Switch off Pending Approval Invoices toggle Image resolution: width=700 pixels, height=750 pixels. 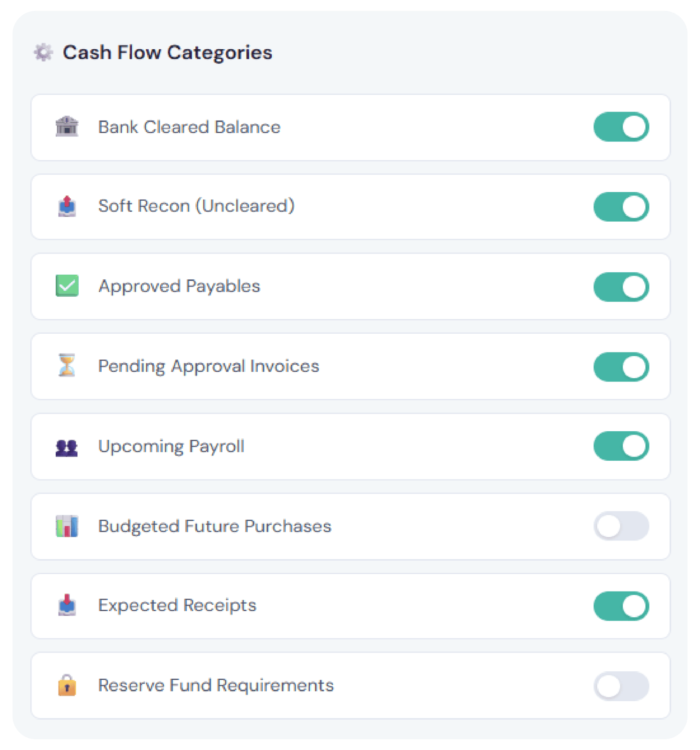point(621,367)
